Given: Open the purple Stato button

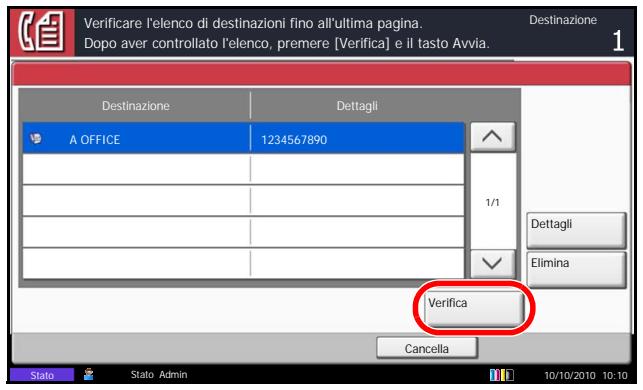Looking at the screenshot, I should pos(42,375).
